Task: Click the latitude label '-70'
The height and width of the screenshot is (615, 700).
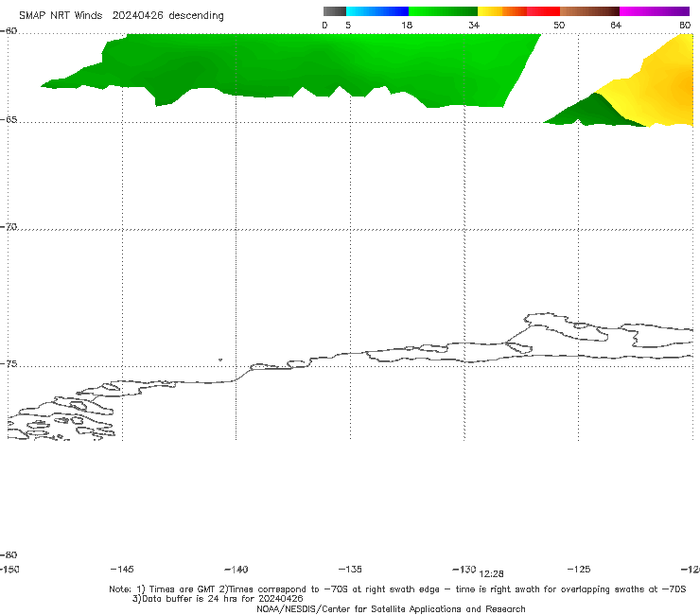Action: [9, 227]
